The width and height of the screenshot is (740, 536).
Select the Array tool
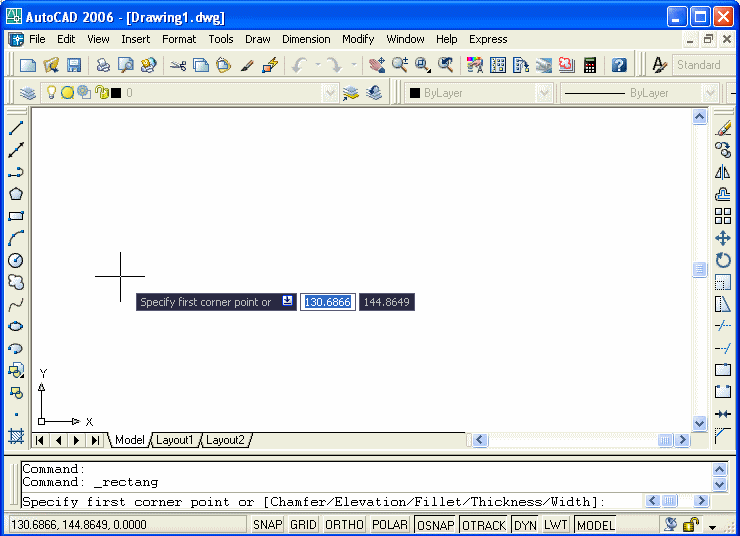pos(723,216)
